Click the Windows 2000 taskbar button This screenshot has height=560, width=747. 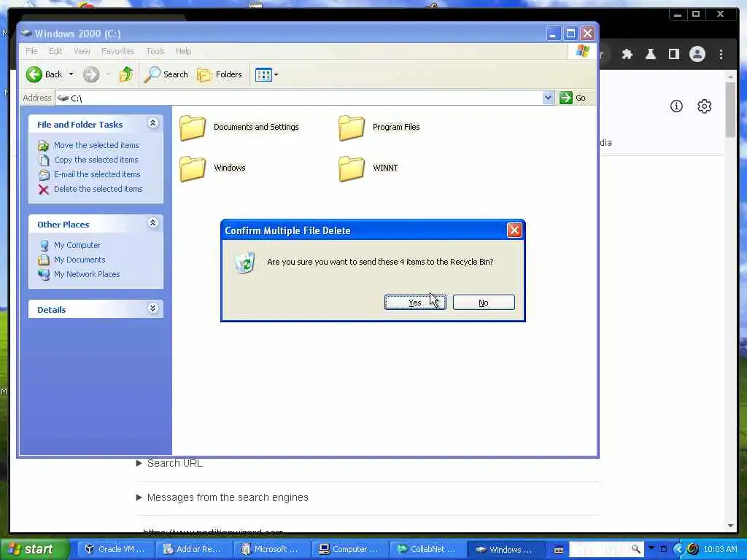pos(505,549)
